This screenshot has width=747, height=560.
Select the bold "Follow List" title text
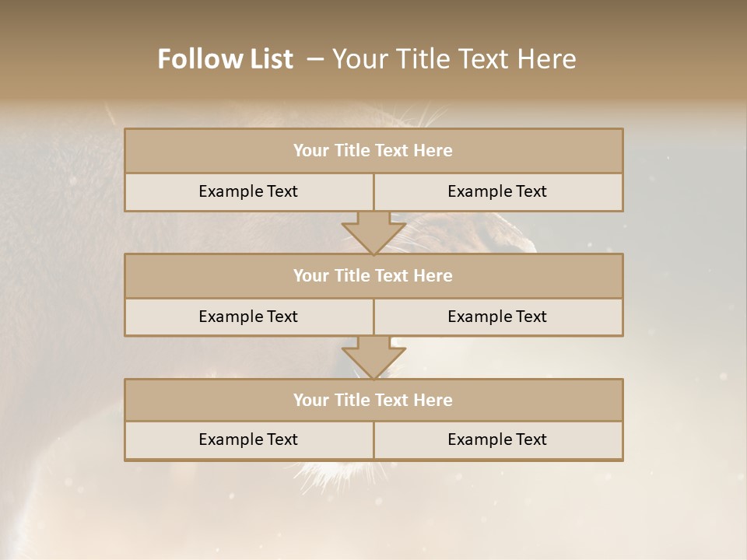226,59
